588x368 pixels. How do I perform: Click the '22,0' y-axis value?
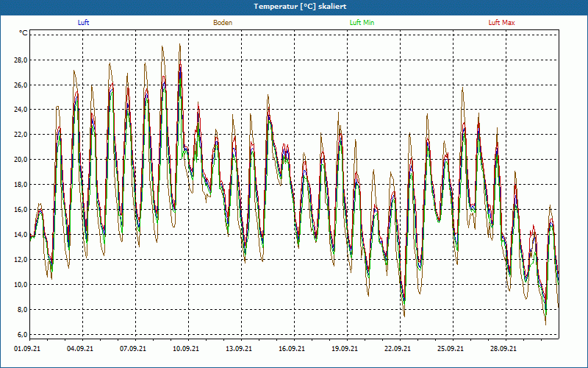click(x=21, y=135)
